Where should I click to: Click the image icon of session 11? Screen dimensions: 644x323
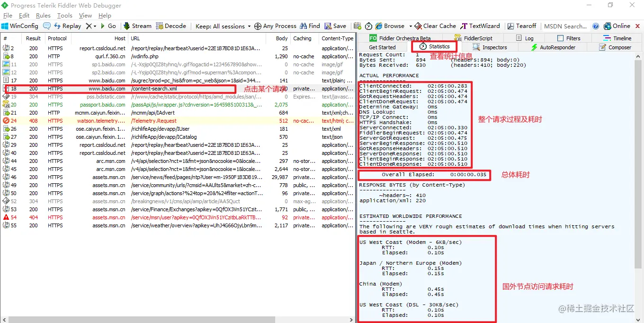pos(6,64)
